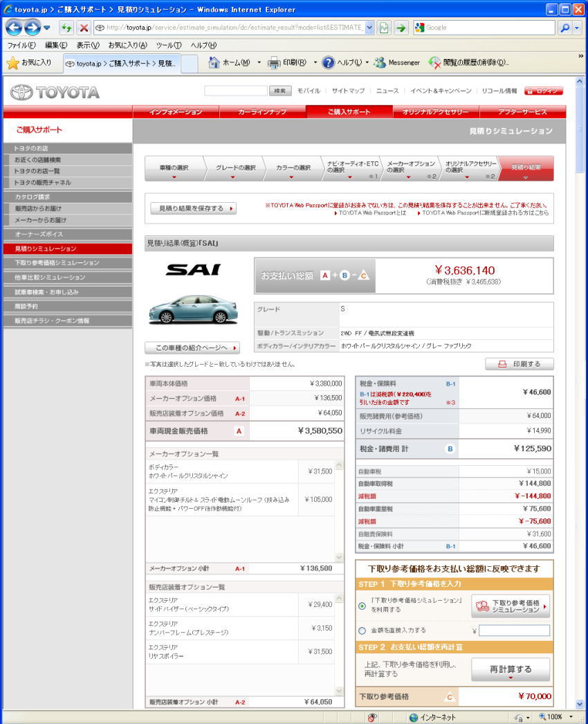Screen dimensions: 588x724
Task: Click the toolbar overflow chevron
Action: (x=580, y=56)
